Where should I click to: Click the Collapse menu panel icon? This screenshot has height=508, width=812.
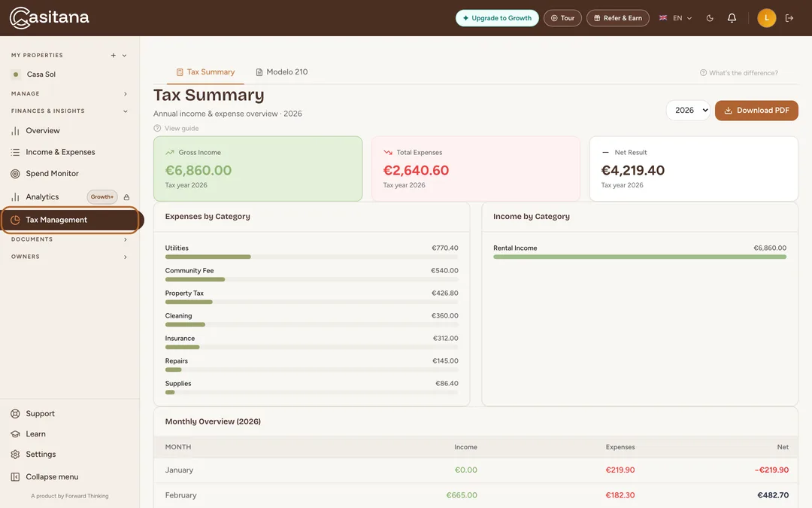(16, 477)
